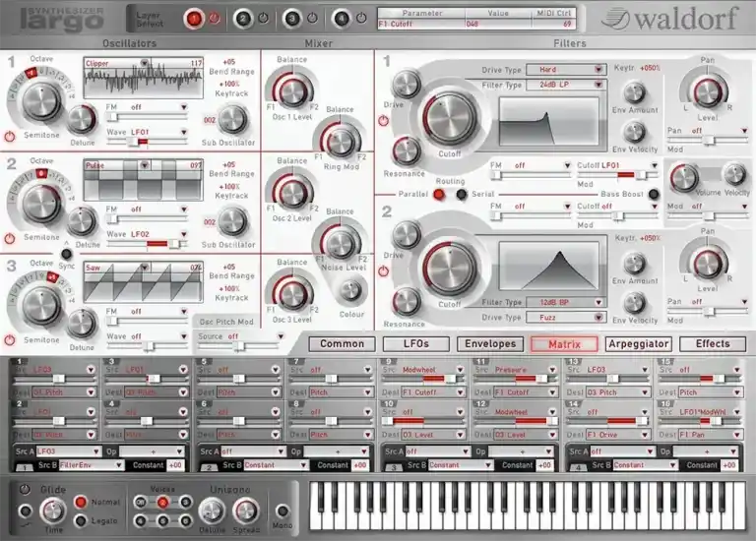Switch to the Arpeggiator tab
Image resolution: width=756 pixels, height=541 pixels.
(x=638, y=344)
